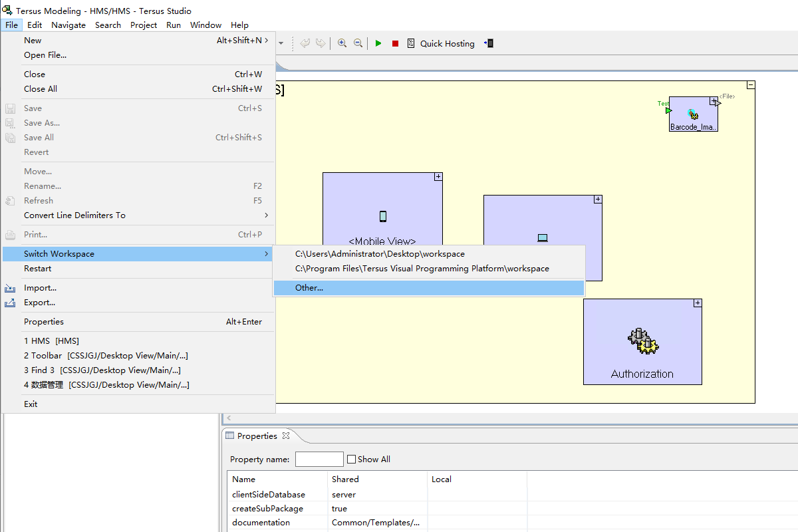Screen dimensions: 798x532
Task: Click the Zoom Out magnifier icon
Action: click(x=358, y=43)
